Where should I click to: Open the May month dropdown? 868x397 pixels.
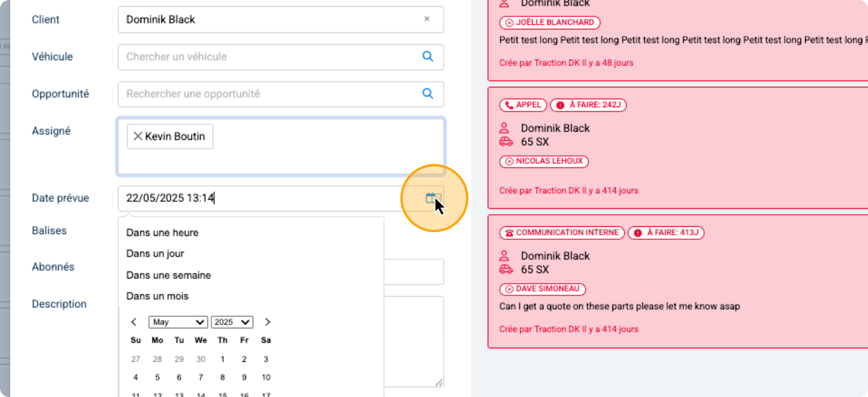(x=177, y=322)
